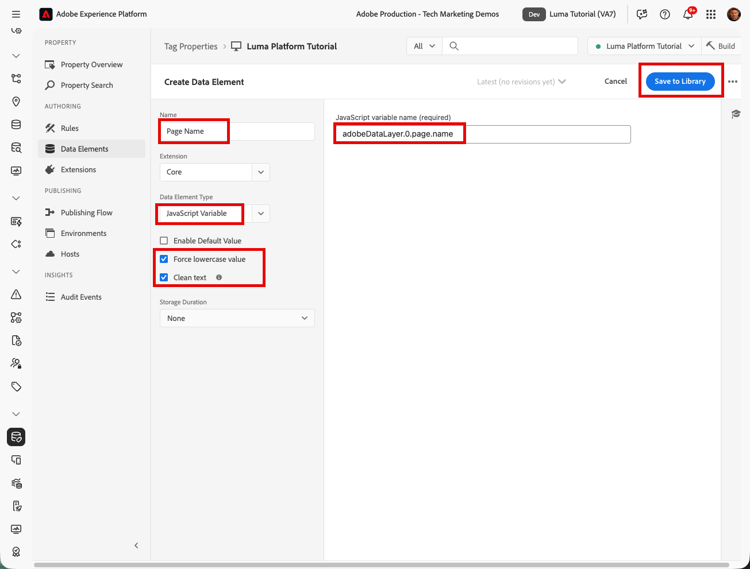Click the plain database cylinder icon in left rail
Image resolution: width=750 pixels, height=569 pixels.
pos(16,124)
